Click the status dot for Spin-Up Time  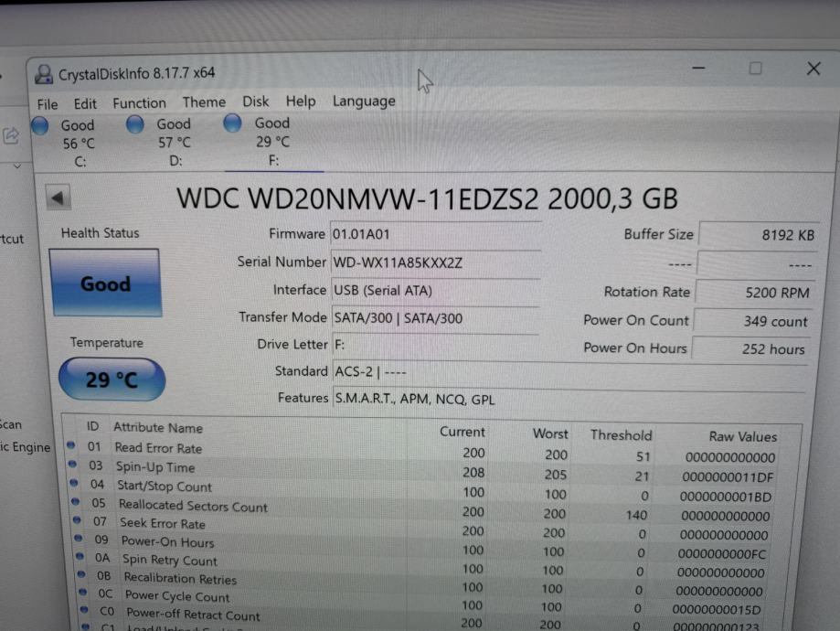pyautogui.click(x=71, y=465)
